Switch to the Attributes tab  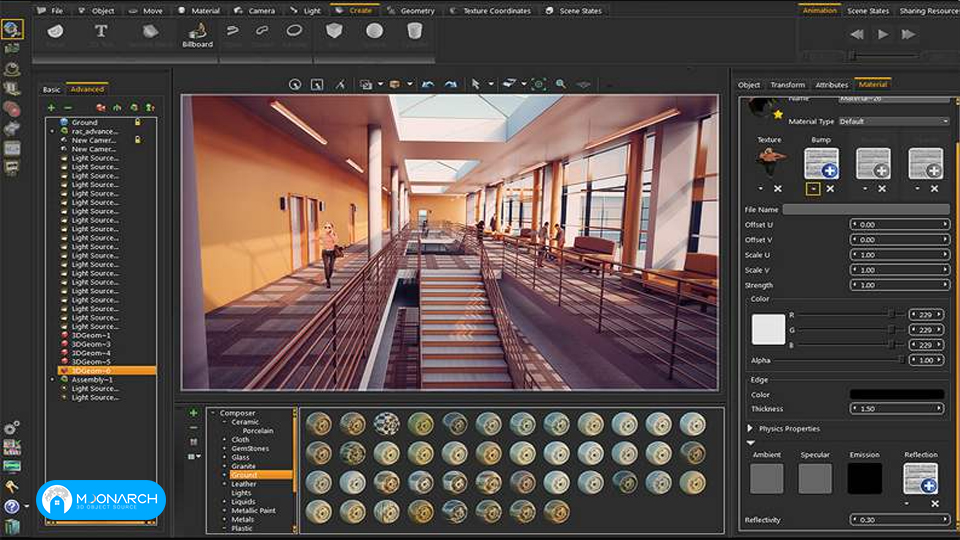point(831,85)
